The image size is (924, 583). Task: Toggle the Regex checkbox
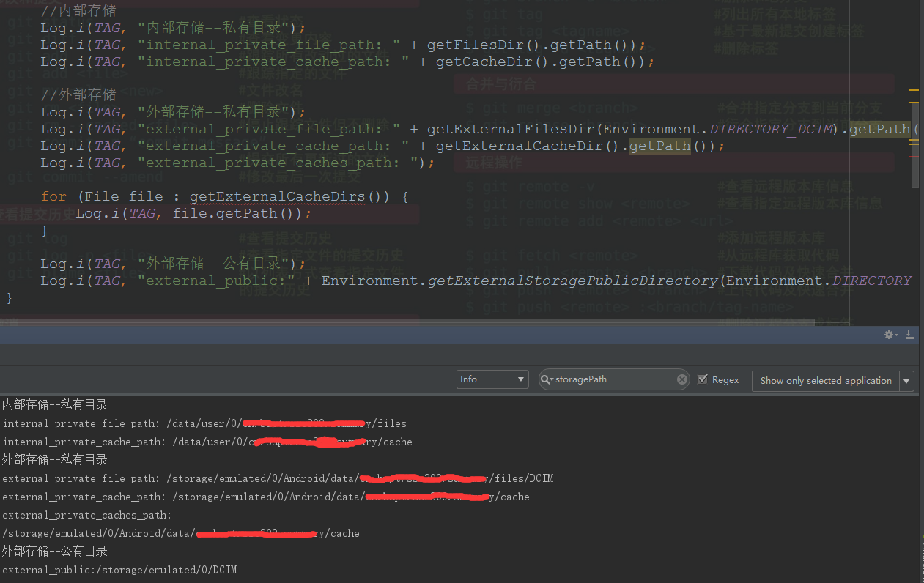703,379
